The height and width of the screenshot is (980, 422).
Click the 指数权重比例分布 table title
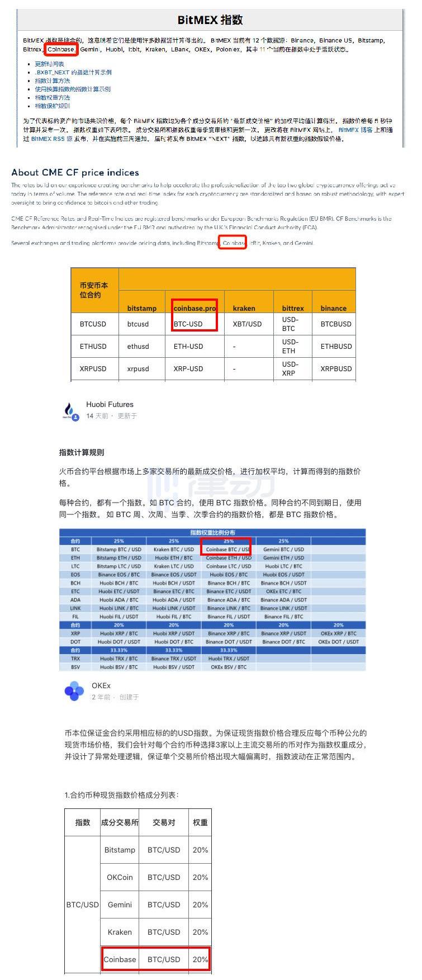[x=212, y=533]
